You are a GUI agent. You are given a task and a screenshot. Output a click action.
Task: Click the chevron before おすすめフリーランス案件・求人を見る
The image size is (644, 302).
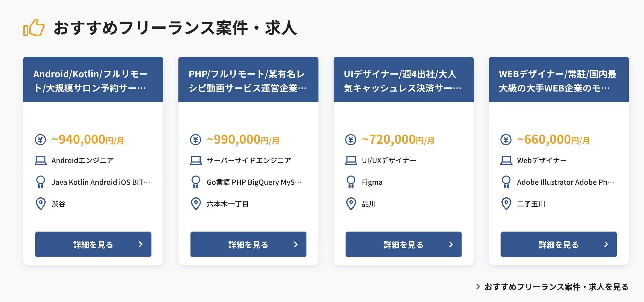(x=478, y=286)
